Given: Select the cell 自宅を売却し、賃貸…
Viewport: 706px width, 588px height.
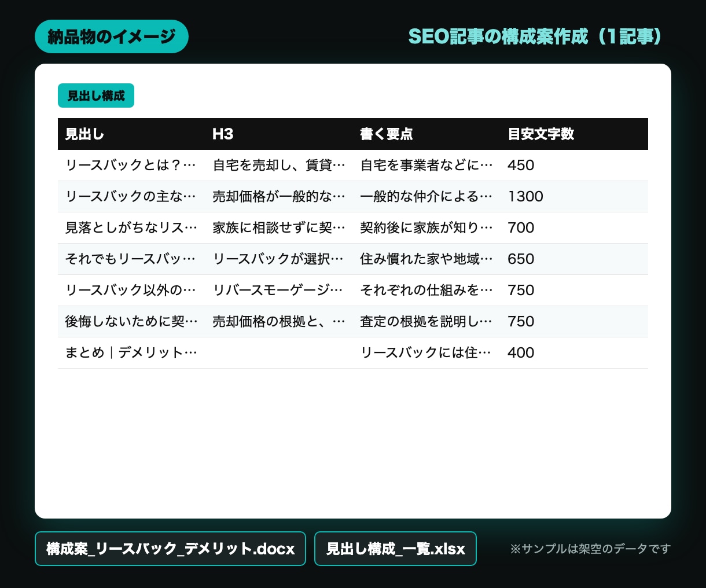Looking at the screenshot, I should pos(279,166).
